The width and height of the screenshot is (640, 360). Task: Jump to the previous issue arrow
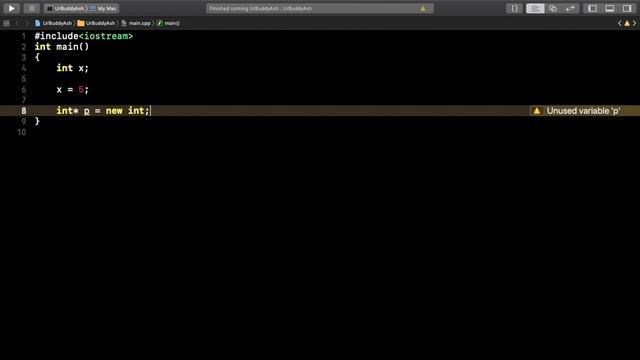click(620, 23)
